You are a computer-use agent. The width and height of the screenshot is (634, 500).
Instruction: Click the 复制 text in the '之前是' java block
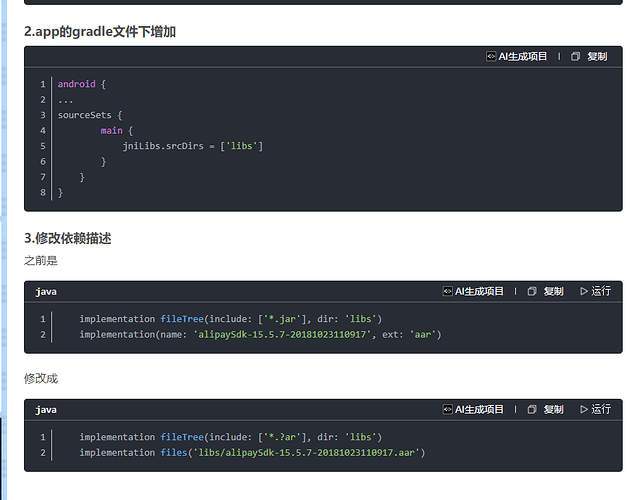pos(553,291)
